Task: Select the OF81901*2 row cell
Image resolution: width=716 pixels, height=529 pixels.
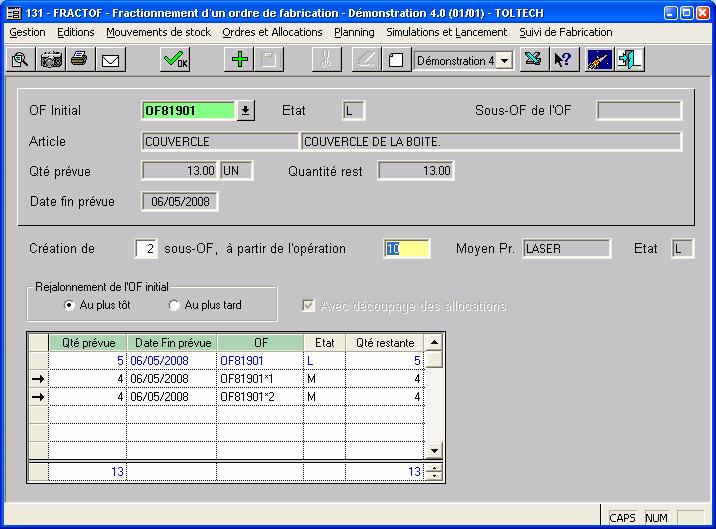Action: click(260, 397)
